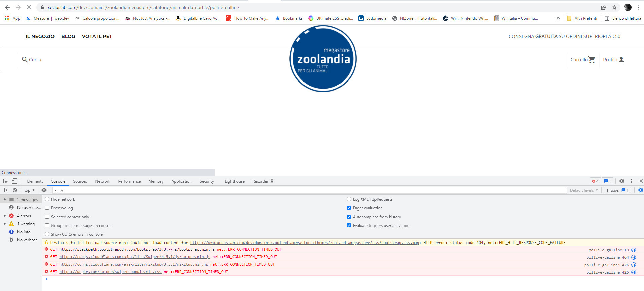The height and width of the screenshot is (291, 644).
Task: Expand the 4 errors group
Action: tap(5, 216)
